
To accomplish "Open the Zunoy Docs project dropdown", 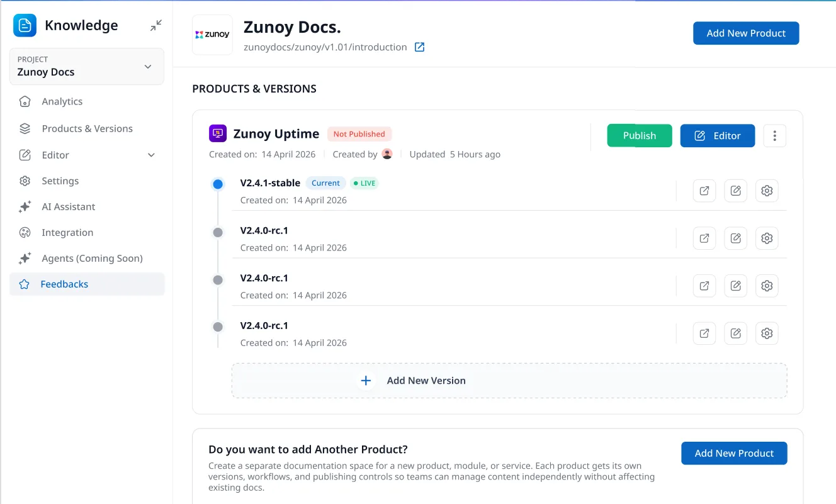I will pos(87,66).
